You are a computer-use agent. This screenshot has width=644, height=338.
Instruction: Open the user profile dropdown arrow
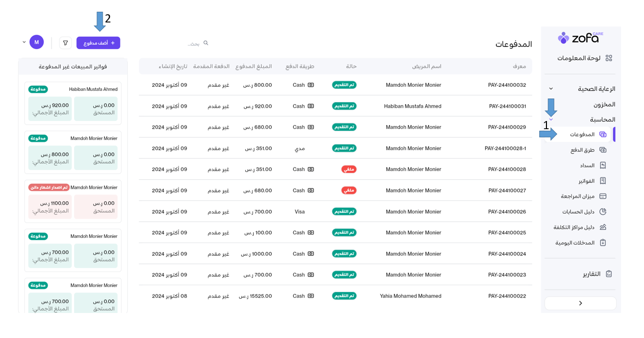[24, 42]
